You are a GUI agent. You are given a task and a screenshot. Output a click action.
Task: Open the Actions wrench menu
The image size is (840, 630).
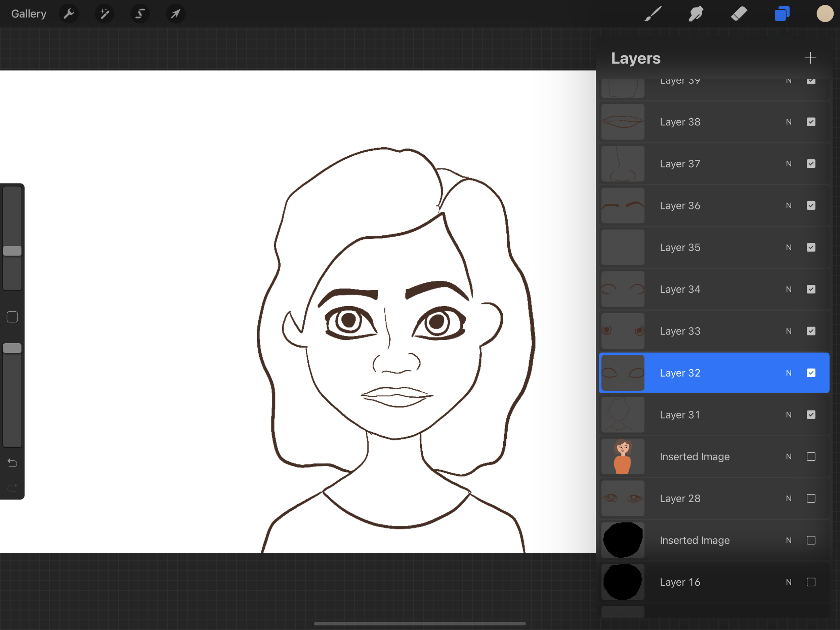click(69, 14)
